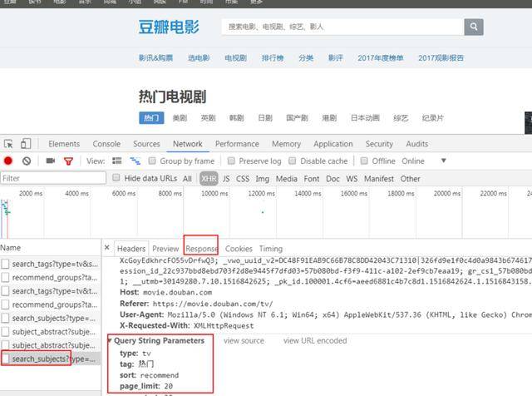Open the Response tab of the request

[x=201, y=249]
